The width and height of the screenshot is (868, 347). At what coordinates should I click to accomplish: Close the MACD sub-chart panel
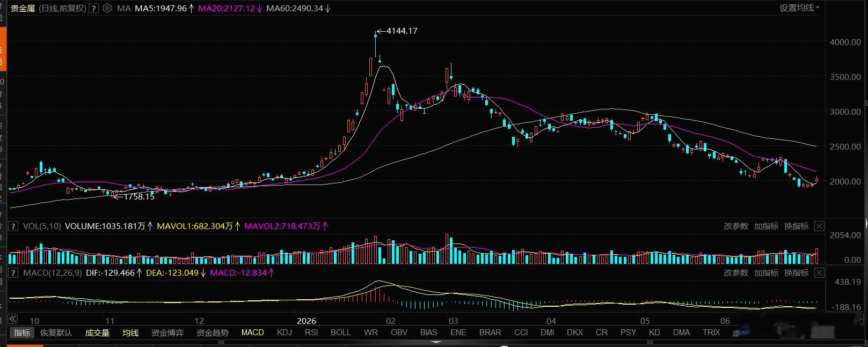click(x=819, y=273)
